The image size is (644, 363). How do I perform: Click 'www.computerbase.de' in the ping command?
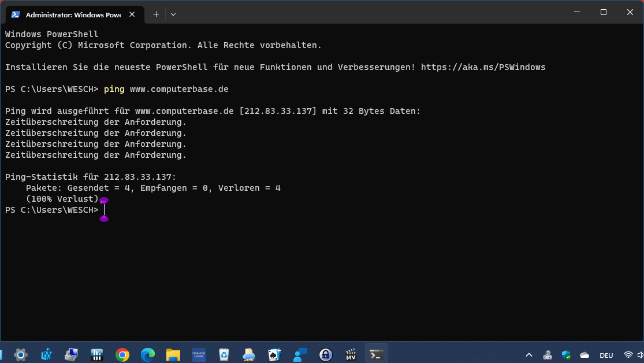[179, 89]
